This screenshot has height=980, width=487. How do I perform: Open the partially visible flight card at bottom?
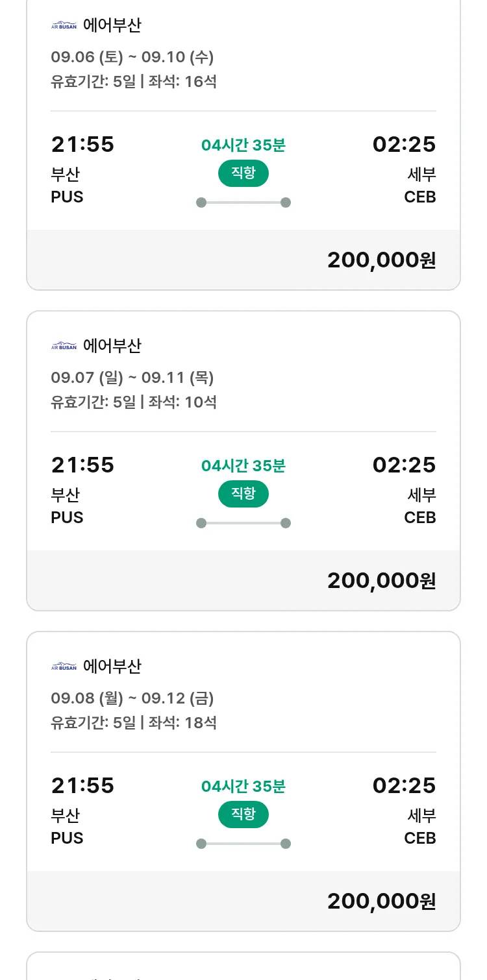(x=243, y=968)
